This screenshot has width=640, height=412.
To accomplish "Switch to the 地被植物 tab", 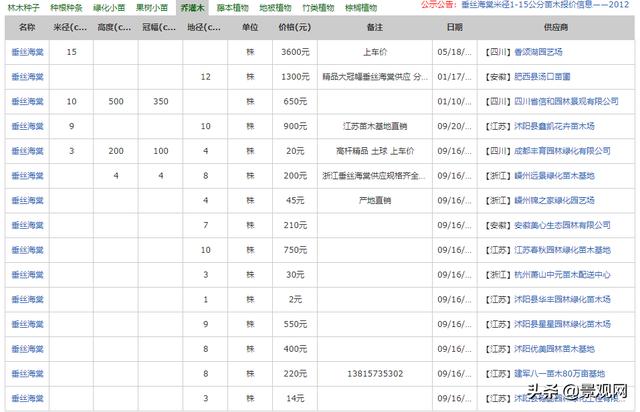I will [276, 7].
